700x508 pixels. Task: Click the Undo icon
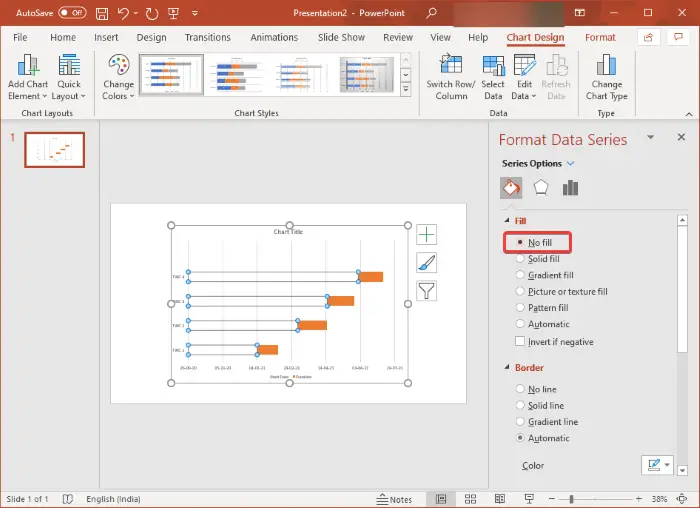click(123, 13)
